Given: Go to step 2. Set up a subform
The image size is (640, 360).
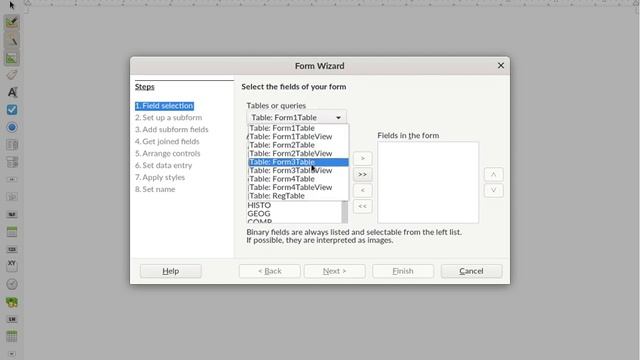Looking at the screenshot, I should point(169,118).
